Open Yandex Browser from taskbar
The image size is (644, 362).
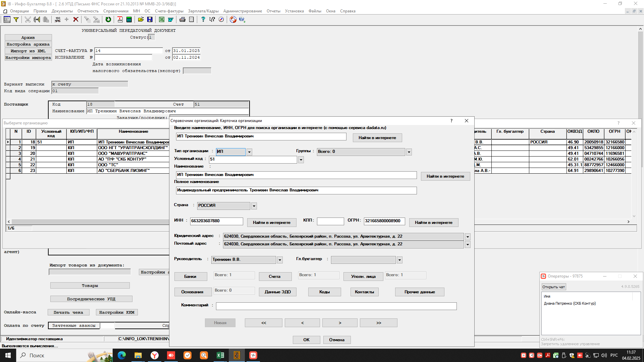[x=155, y=355]
